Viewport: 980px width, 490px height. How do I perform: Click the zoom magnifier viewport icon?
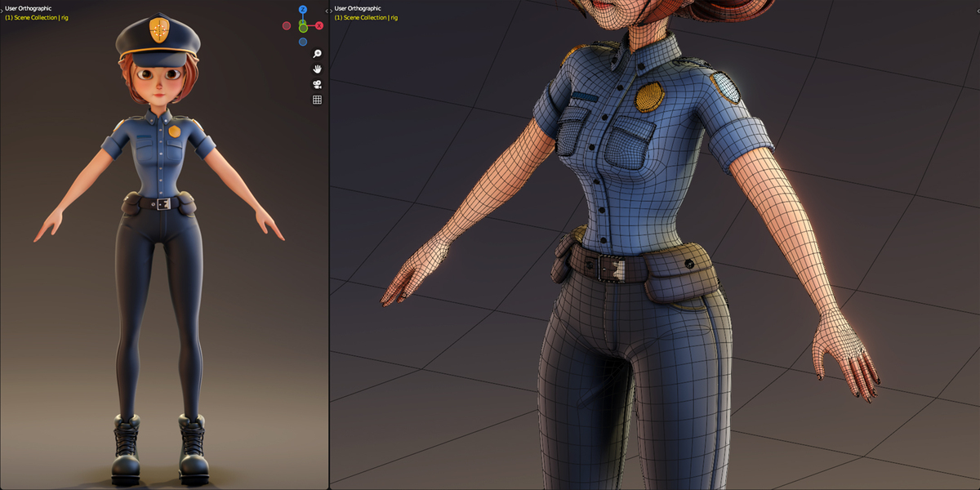point(317,54)
